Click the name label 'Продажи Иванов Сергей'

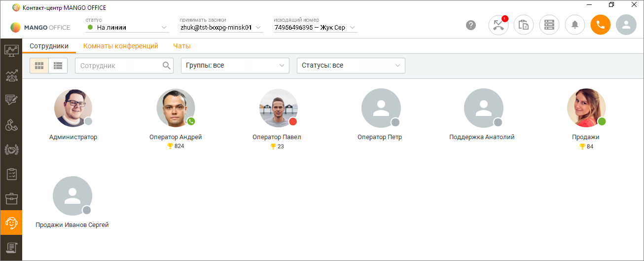[72, 225]
